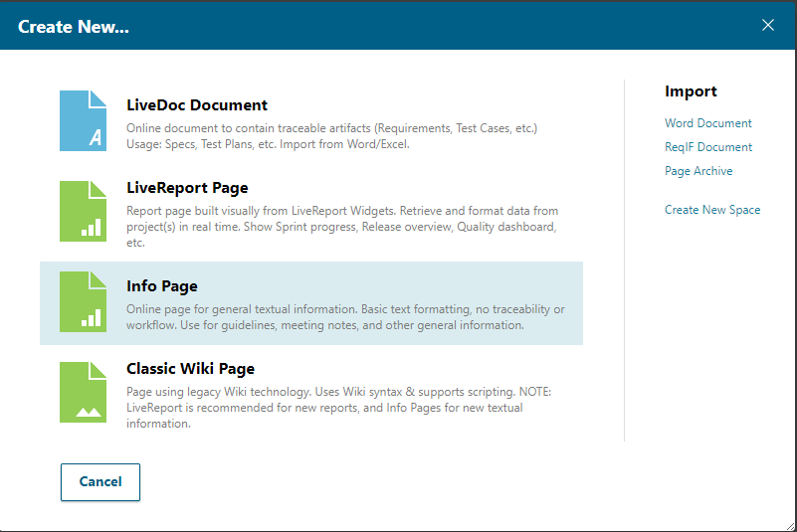Select the Classic Wiki Page title

pyautogui.click(x=191, y=369)
